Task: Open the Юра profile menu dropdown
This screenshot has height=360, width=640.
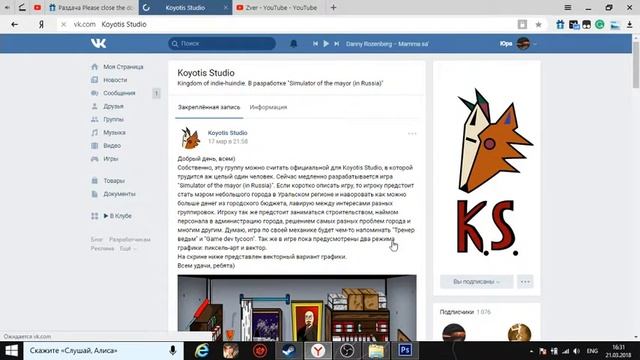Action: (518, 44)
